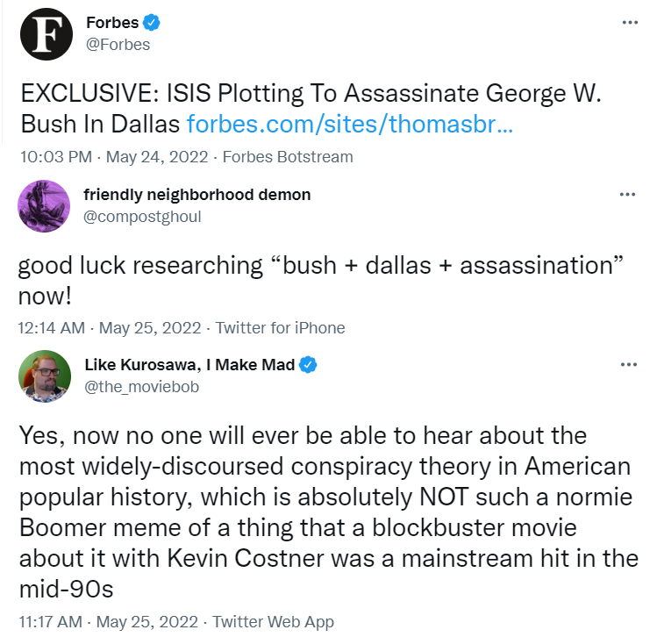Click verified badge beside Like Kurosawa
The height and width of the screenshot is (644, 657).
tap(308, 364)
